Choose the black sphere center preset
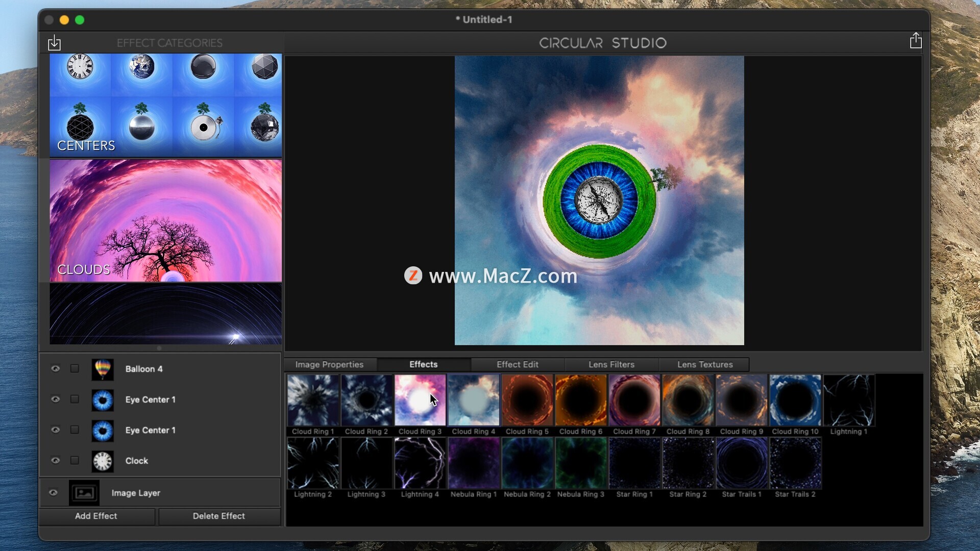This screenshot has width=980, height=551. click(203, 67)
